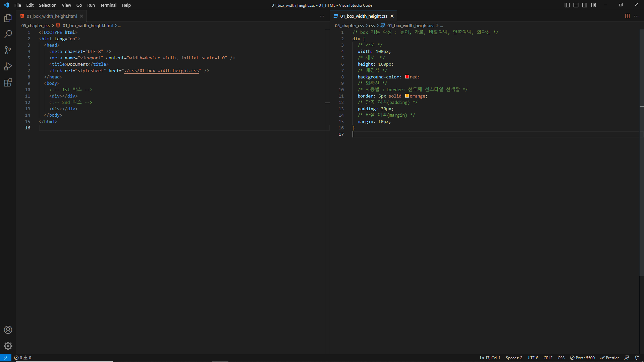Open the Explorer view in activity bar
Viewport: 644px width, 362px height.
(8, 18)
